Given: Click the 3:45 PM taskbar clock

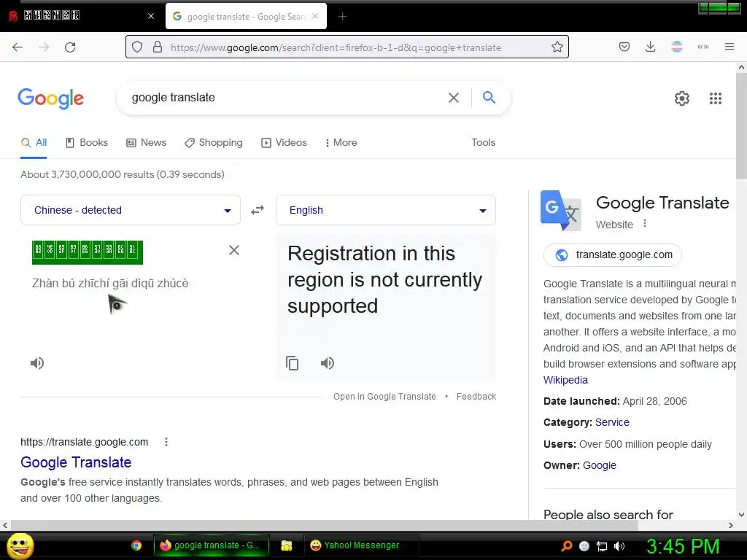Looking at the screenshot, I should coord(682,546).
